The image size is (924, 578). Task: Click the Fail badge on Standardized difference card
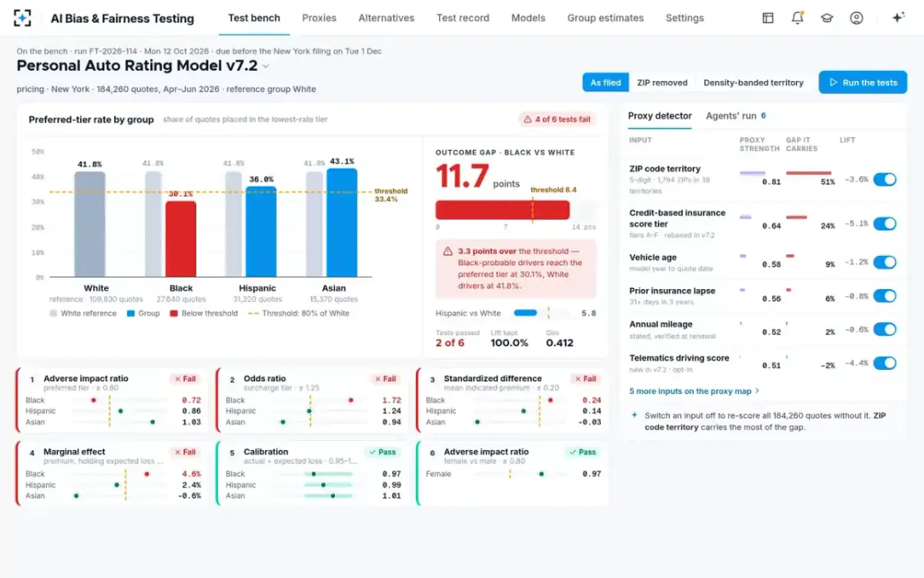click(586, 379)
